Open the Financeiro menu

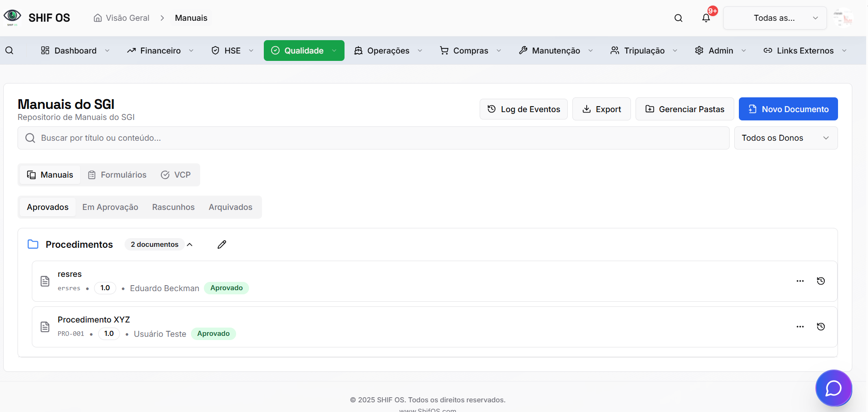[160, 50]
